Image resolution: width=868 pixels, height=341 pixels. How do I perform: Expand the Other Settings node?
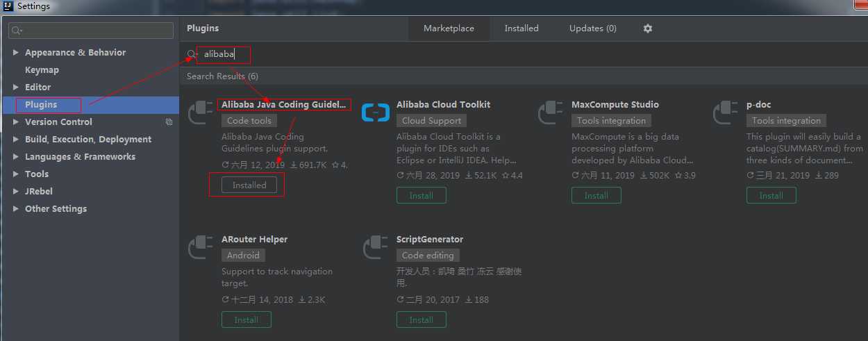pos(16,209)
